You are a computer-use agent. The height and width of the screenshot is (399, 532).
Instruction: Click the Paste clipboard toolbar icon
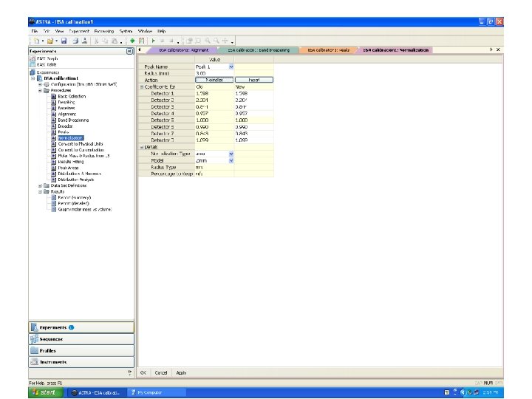point(115,41)
